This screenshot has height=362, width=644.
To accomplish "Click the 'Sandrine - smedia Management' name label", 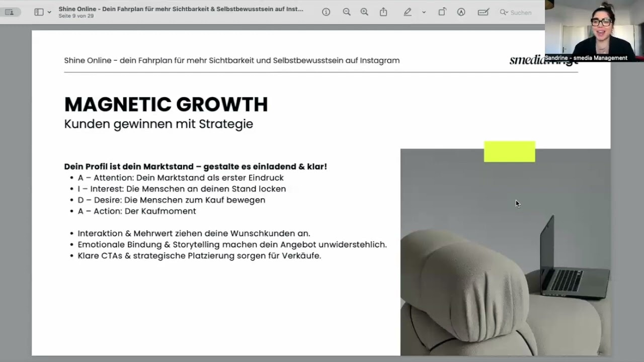I will (586, 58).
